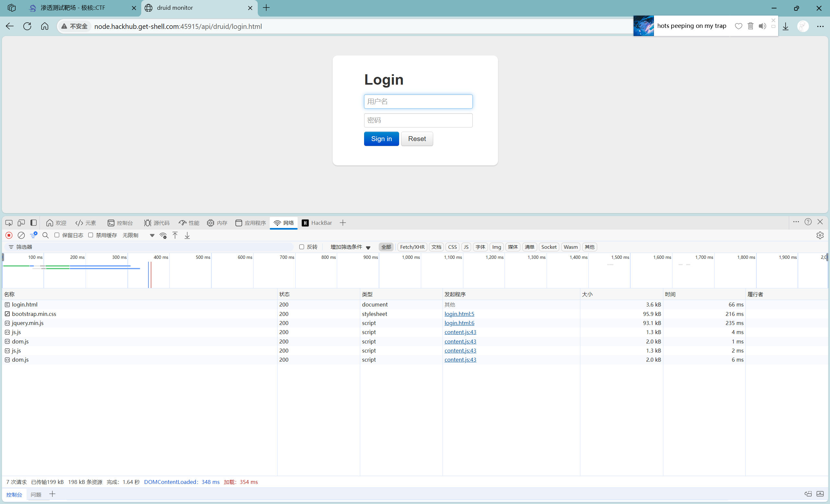The width and height of the screenshot is (830, 504).
Task: Click the import HAR upload arrow
Action: click(175, 235)
